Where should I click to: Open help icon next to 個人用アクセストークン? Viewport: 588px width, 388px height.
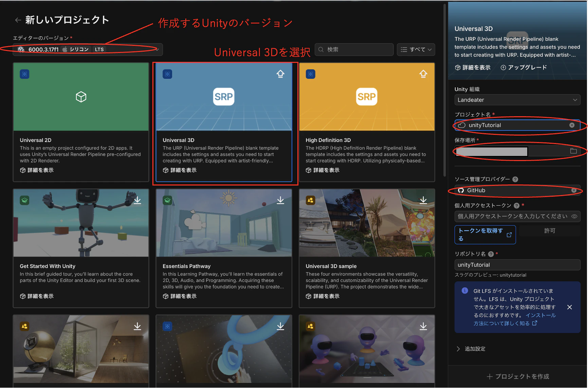pyautogui.click(x=517, y=206)
